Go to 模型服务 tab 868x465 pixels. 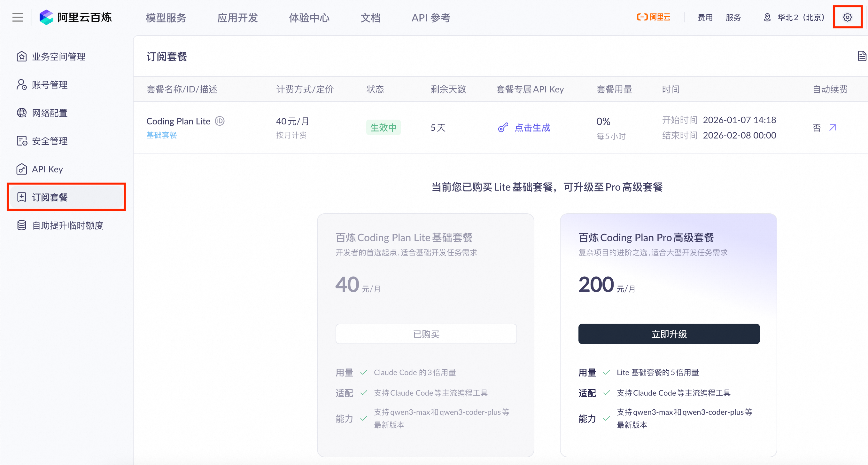(166, 18)
